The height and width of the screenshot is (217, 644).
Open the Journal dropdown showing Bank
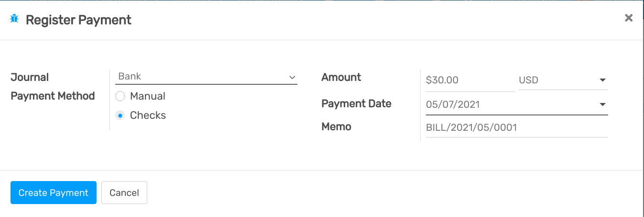pyautogui.click(x=201, y=77)
